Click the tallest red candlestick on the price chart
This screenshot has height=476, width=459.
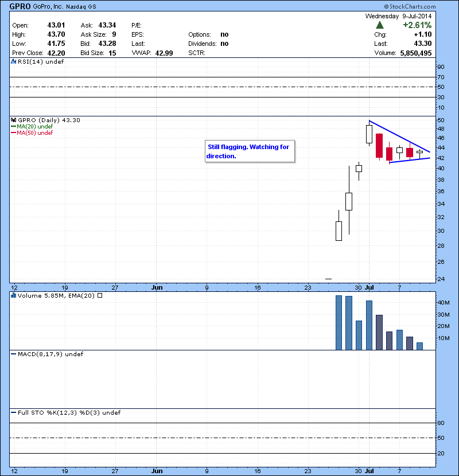[379, 146]
